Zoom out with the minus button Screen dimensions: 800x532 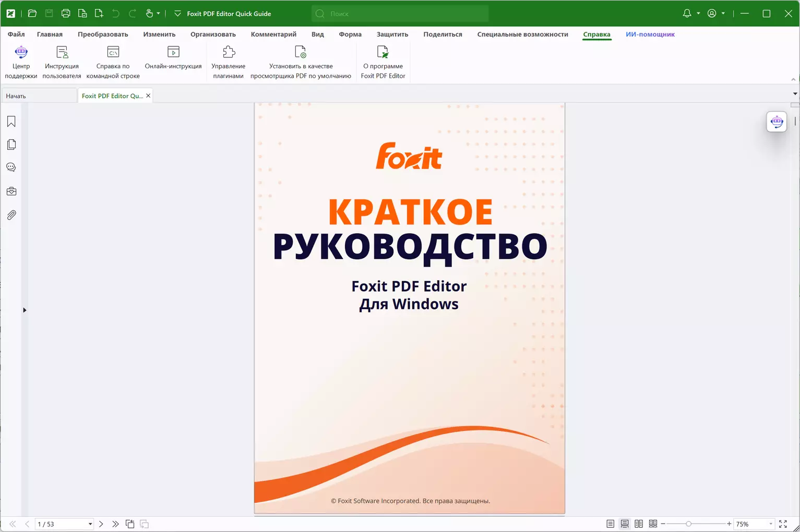[663, 524]
